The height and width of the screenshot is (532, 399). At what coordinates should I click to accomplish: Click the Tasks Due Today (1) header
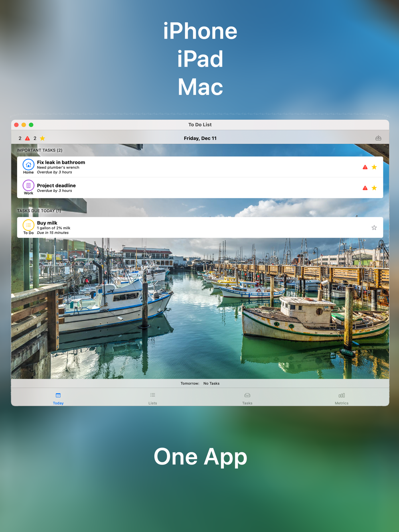[x=39, y=211]
